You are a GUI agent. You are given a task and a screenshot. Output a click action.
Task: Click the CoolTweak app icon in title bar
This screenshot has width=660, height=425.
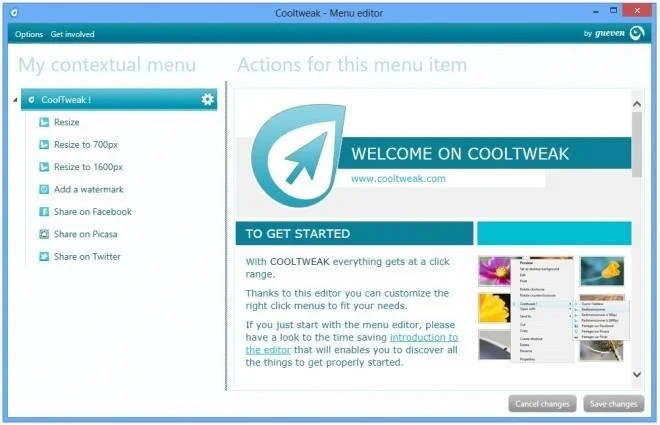point(14,13)
